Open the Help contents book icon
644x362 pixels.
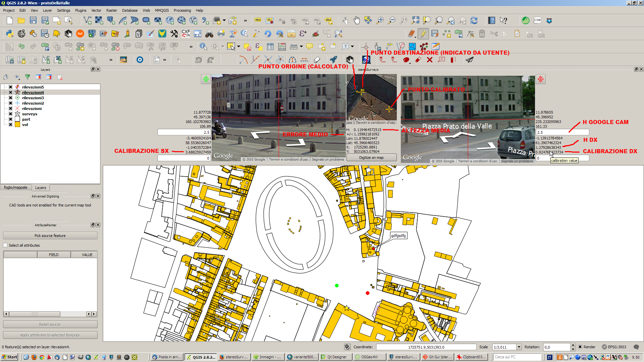(492, 21)
